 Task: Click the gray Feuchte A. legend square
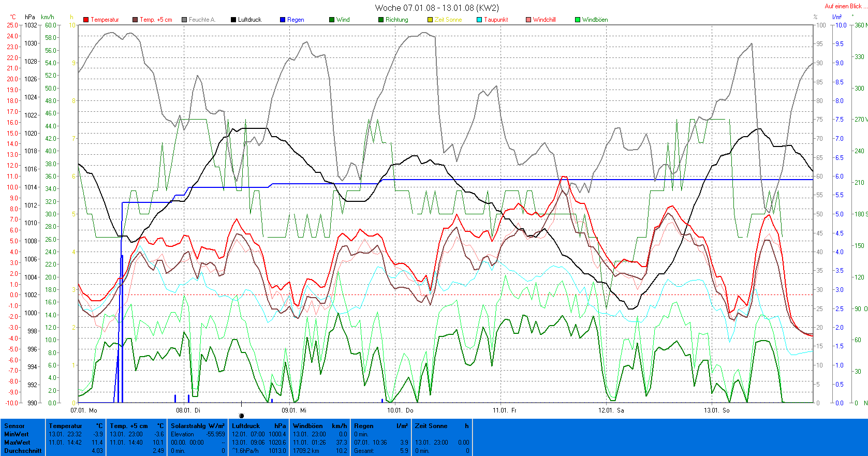coord(184,20)
